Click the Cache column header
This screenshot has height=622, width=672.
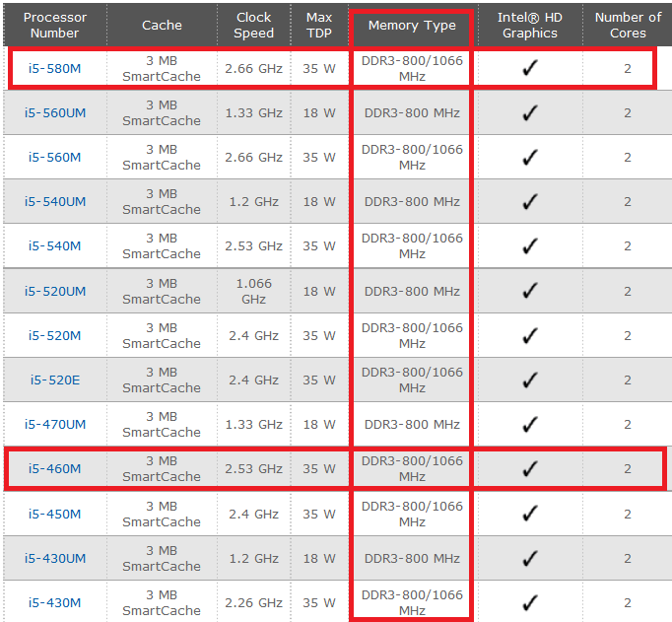coord(162,26)
